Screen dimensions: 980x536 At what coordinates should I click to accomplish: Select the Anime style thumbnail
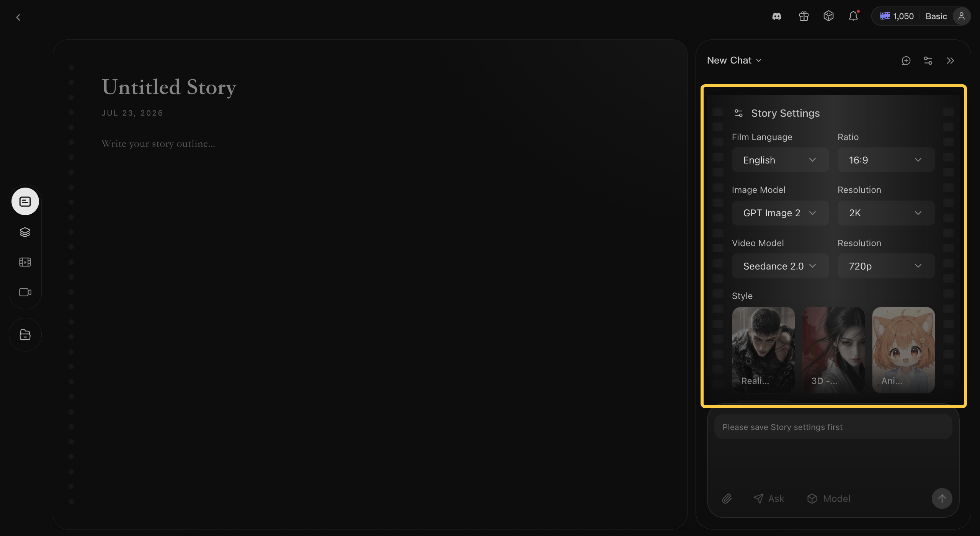[x=903, y=350]
